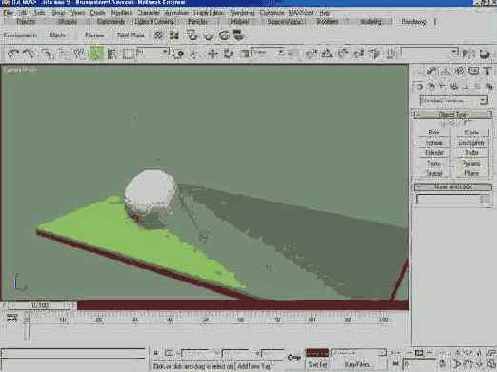
Task: Collapse the Name and Color rollout header
Action: pyautogui.click(x=453, y=187)
